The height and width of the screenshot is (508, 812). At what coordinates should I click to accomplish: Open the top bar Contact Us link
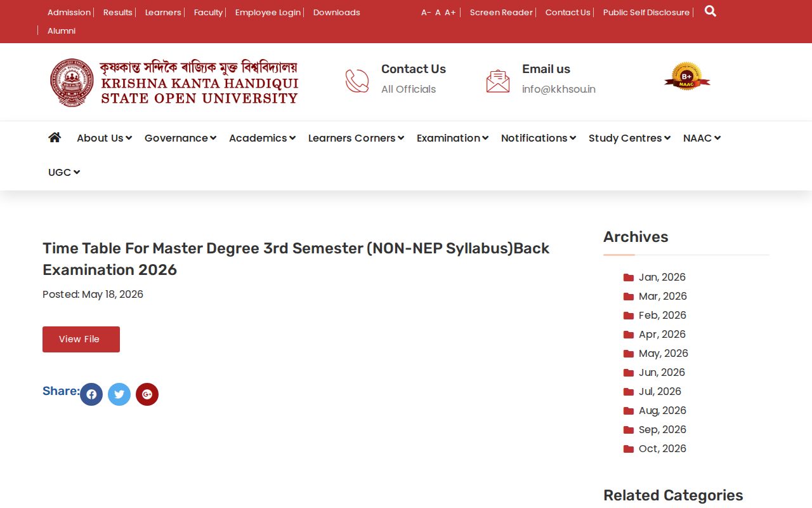tap(568, 12)
